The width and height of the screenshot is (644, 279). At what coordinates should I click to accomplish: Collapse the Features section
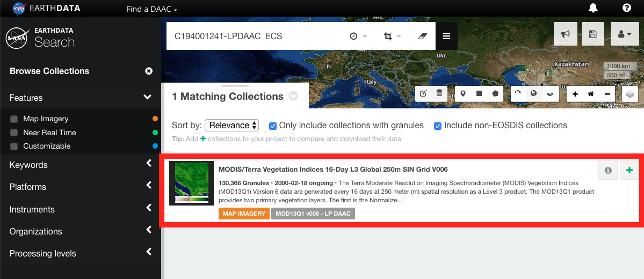[81, 98]
